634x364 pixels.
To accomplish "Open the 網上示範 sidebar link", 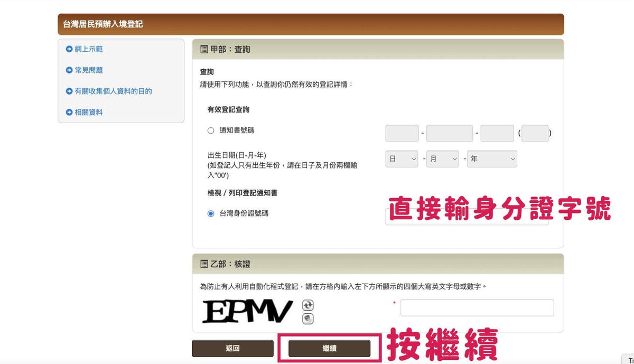I will point(89,49).
